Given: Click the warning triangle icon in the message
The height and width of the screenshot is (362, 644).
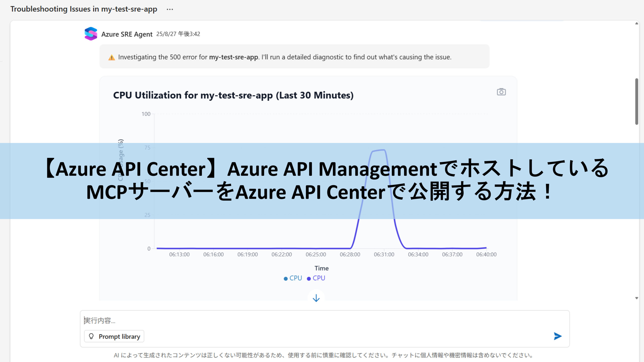Looking at the screenshot, I should pyautogui.click(x=111, y=58).
